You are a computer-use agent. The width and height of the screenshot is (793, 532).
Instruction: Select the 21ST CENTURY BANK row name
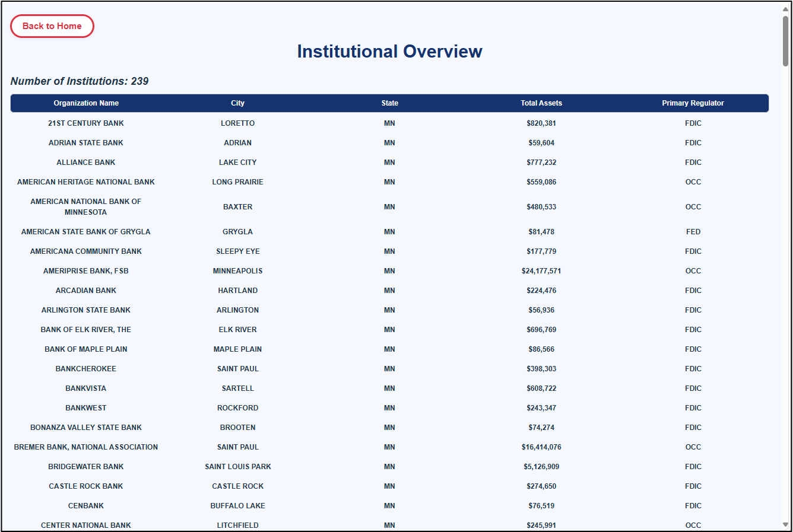coord(86,123)
